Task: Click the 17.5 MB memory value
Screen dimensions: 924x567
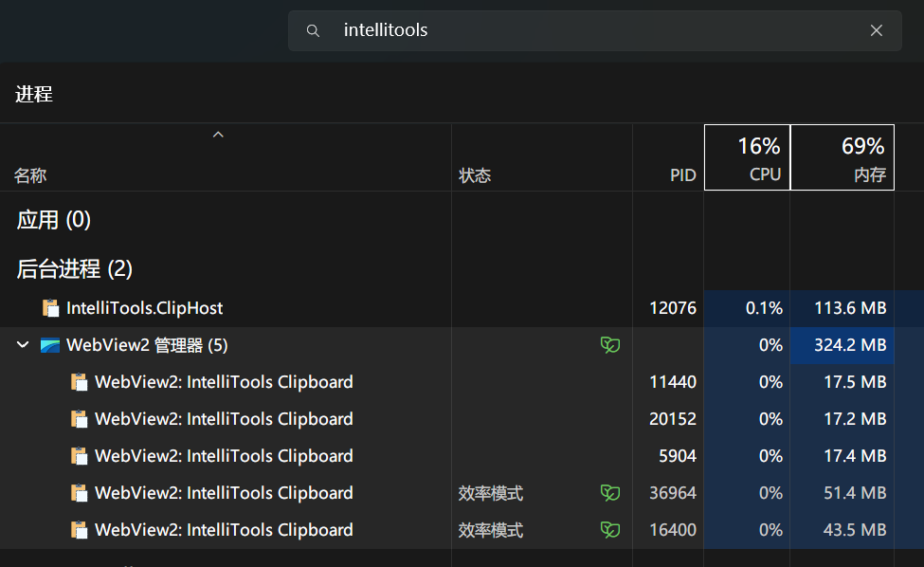Action: pos(855,382)
